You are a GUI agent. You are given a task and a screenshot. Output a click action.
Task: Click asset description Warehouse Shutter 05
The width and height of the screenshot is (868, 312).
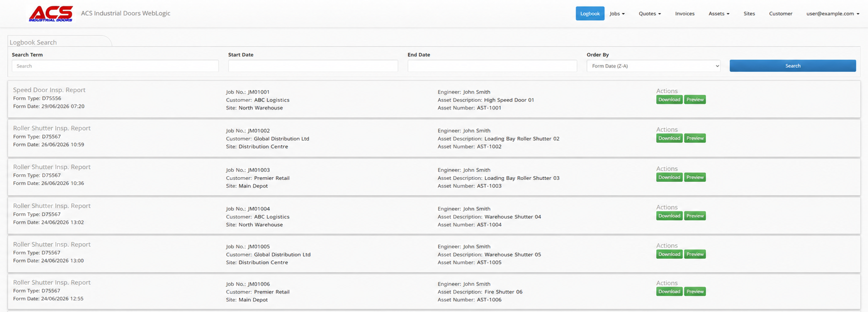[x=513, y=255]
